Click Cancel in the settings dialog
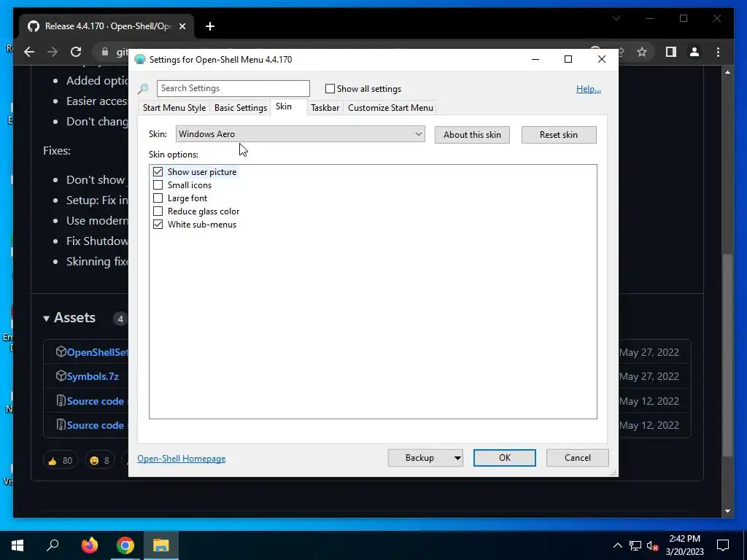This screenshot has height=560, width=747. tap(578, 458)
